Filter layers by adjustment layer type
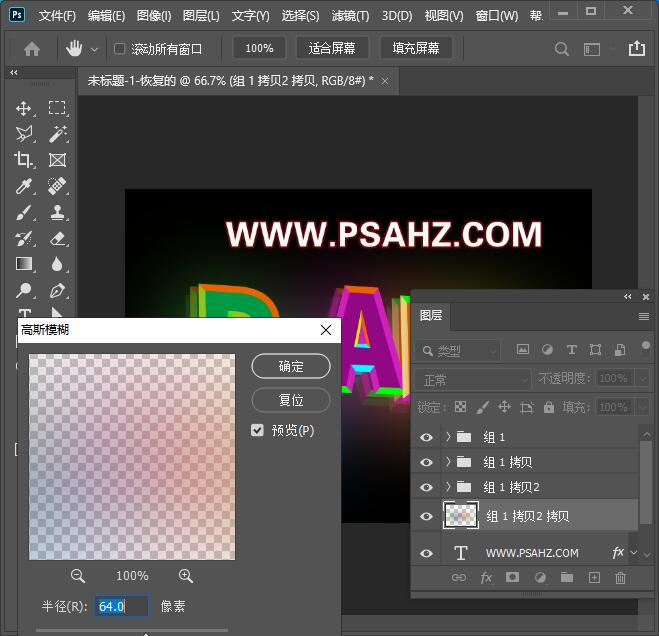Image resolution: width=659 pixels, height=636 pixels. 547,349
